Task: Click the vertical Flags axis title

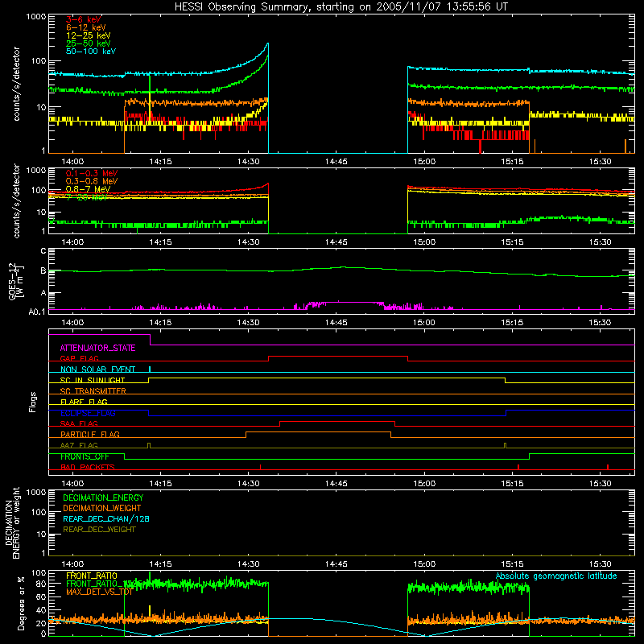Action: (x=33, y=402)
